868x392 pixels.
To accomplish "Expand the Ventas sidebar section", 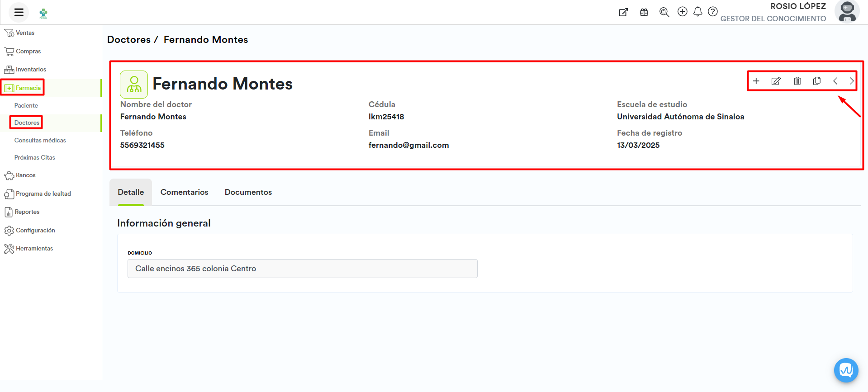I will click(x=25, y=33).
